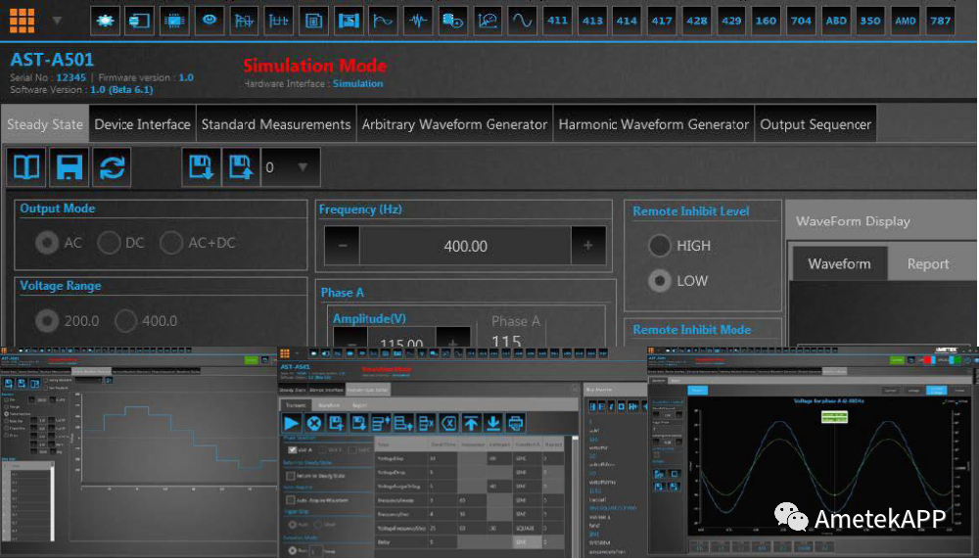This screenshot has height=560, width=979.
Task: Open the 413 test toolbar button
Action: click(x=592, y=21)
